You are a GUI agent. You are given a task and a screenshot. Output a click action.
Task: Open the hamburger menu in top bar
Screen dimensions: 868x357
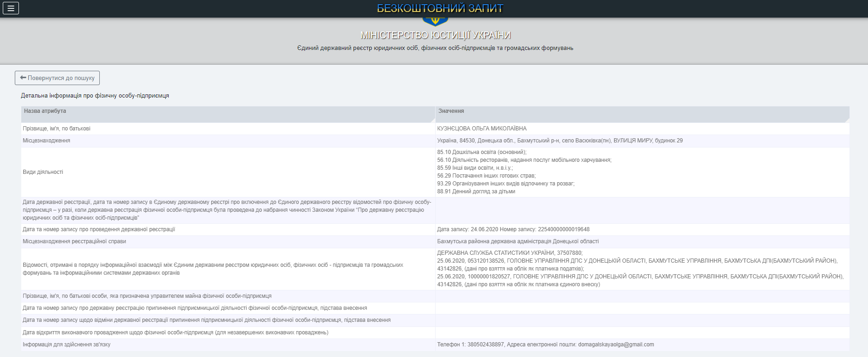(11, 8)
